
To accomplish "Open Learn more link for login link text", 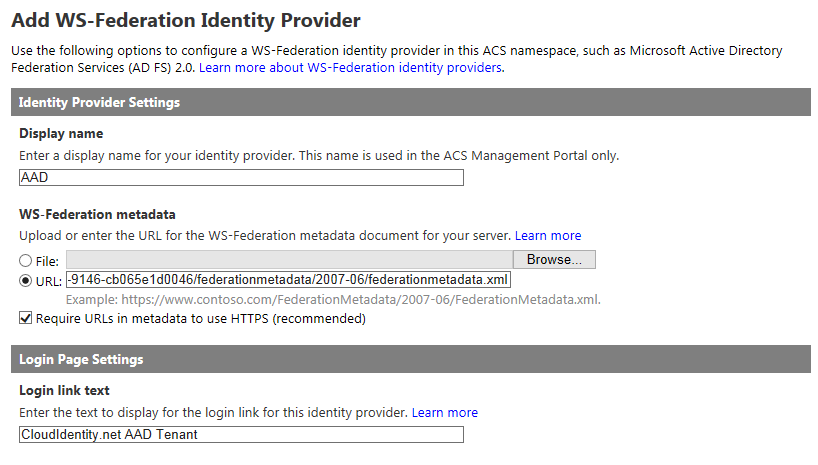I will click(x=444, y=413).
